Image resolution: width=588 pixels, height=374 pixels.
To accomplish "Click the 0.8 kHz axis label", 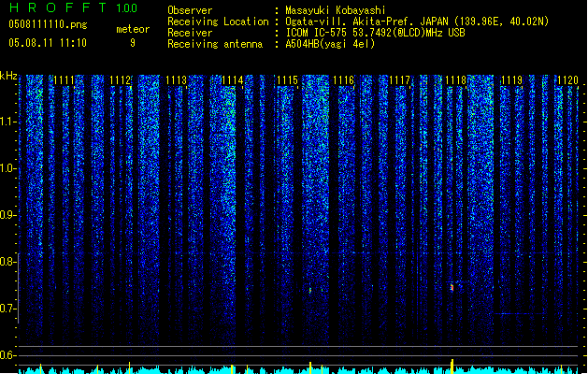I will coord(7,262).
